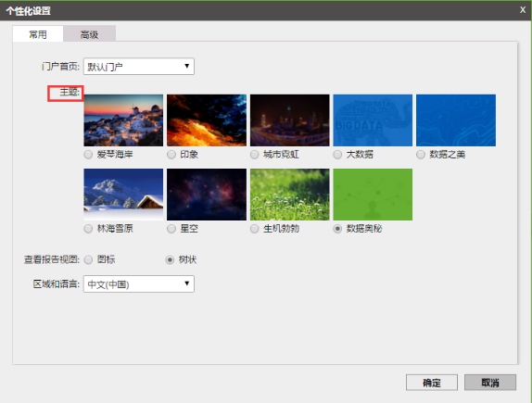Viewport: 532px width, 403px height.
Task: Select the 图标 report view radio
Action: coord(88,259)
